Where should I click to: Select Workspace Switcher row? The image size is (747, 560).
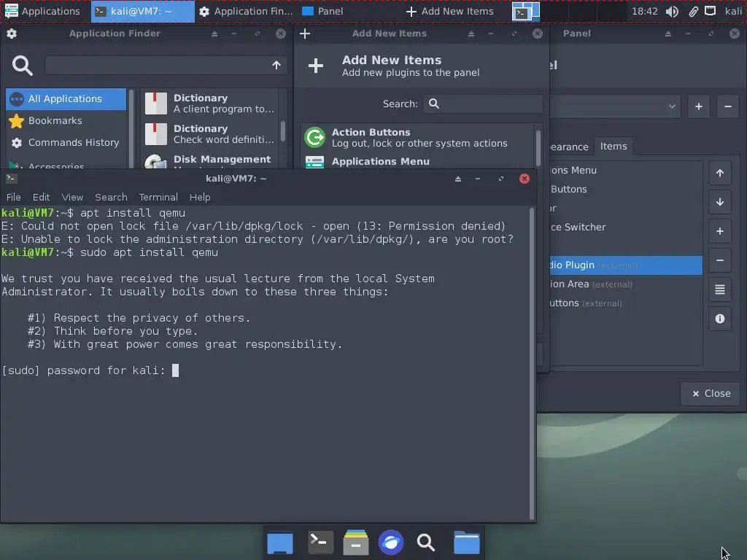point(625,227)
